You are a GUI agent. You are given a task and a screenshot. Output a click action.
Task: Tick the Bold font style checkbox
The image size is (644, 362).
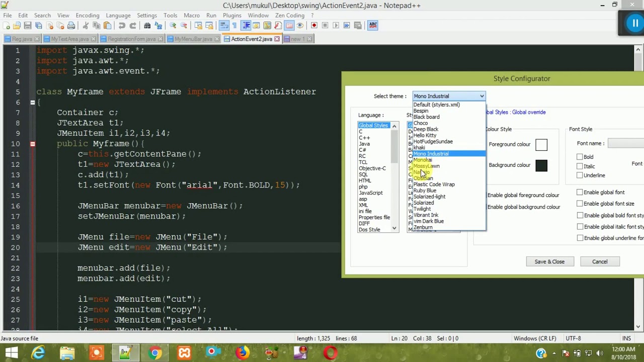click(x=580, y=157)
